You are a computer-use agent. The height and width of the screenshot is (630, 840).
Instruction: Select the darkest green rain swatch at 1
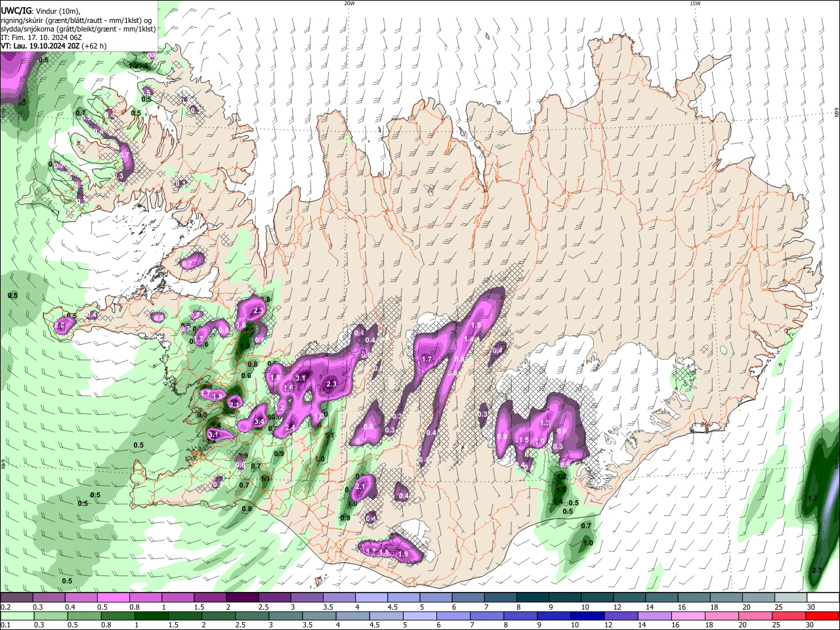151,616
